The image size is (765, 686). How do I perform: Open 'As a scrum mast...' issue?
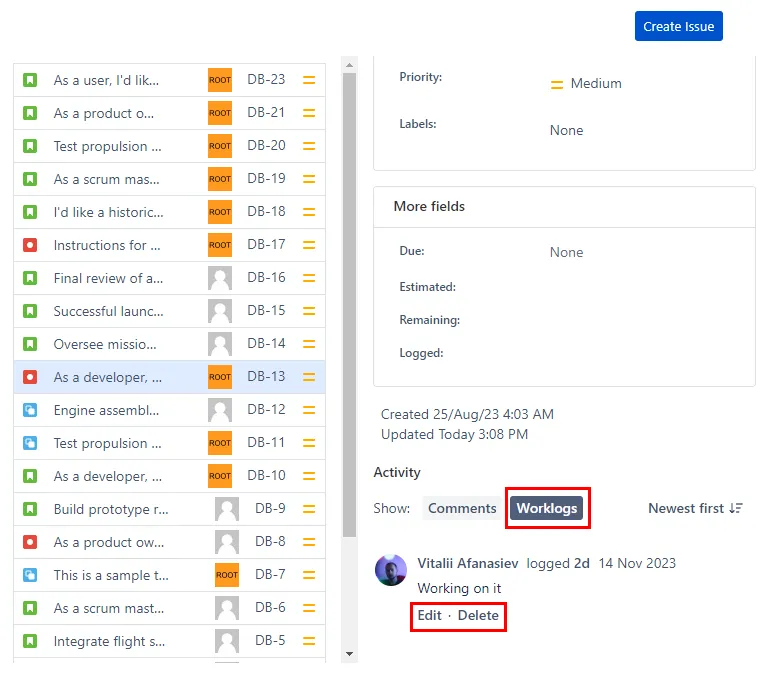[109, 608]
